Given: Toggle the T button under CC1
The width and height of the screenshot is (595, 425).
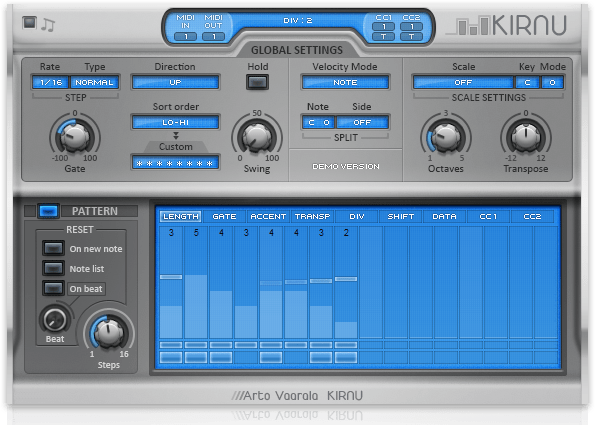Looking at the screenshot, I should (x=383, y=37).
